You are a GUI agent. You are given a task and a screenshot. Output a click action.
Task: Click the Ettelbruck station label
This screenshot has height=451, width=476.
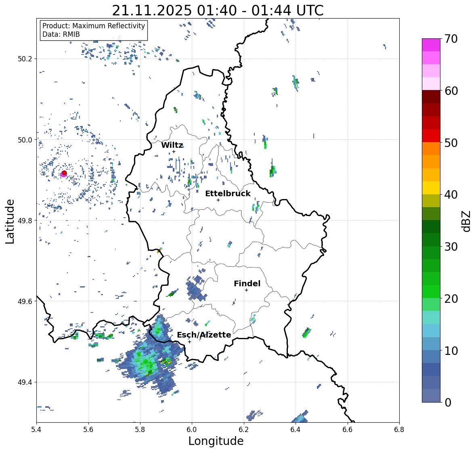tap(228, 193)
